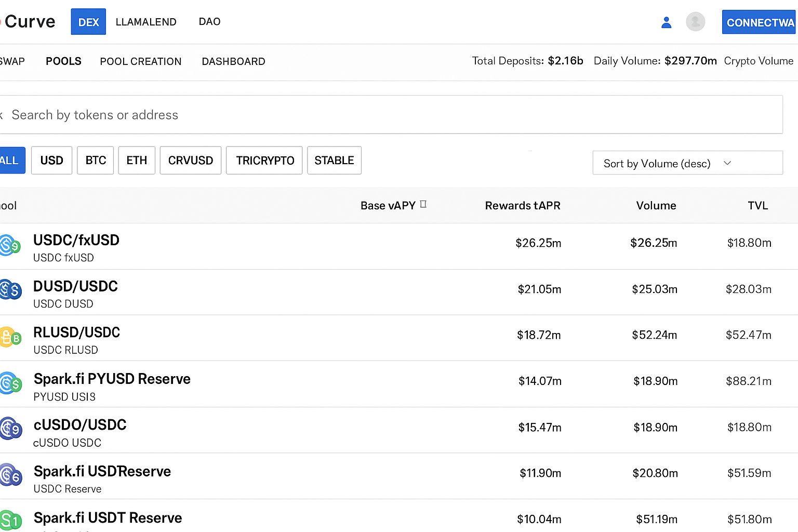Click the Spark.fi USDT Reserve token icon

point(10,520)
